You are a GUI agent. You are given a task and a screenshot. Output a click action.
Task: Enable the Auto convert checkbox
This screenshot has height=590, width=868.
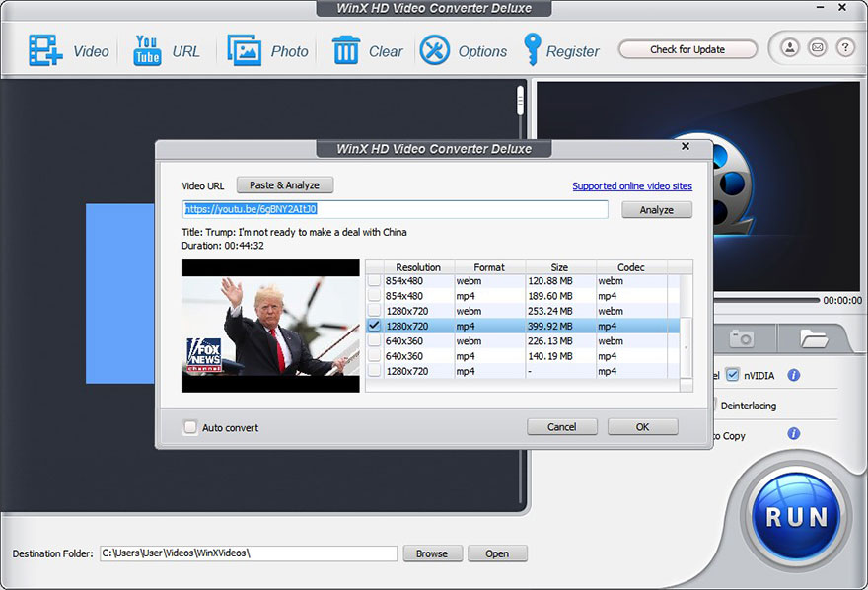coord(189,427)
